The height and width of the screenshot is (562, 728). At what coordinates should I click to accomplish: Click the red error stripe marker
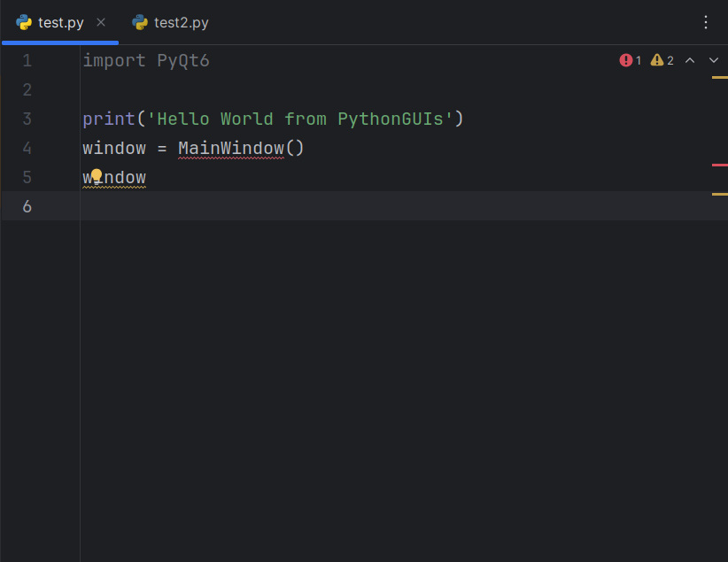[x=720, y=165]
